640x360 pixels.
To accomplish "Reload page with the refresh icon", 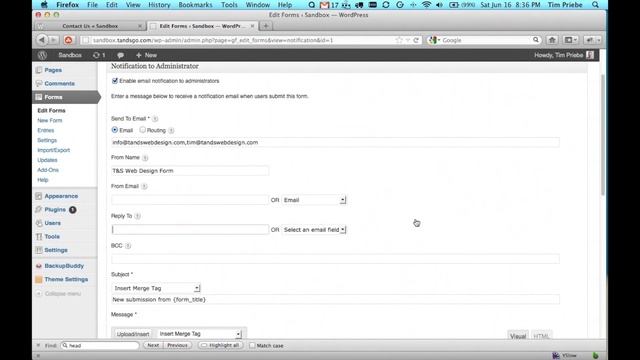I will (x=416, y=40).
